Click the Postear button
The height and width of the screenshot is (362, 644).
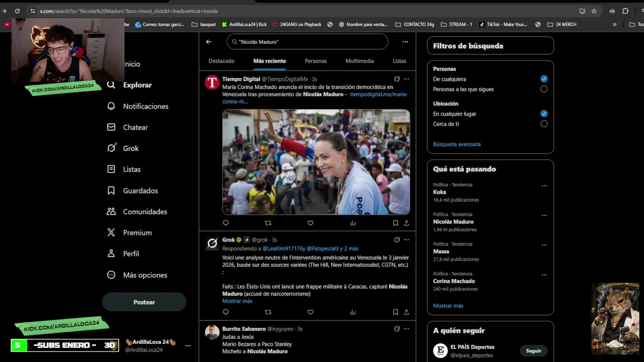(144, 302)
